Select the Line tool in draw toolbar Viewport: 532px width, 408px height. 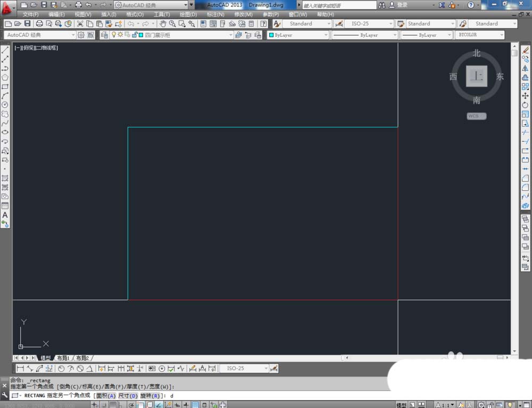tap(5, 50)
